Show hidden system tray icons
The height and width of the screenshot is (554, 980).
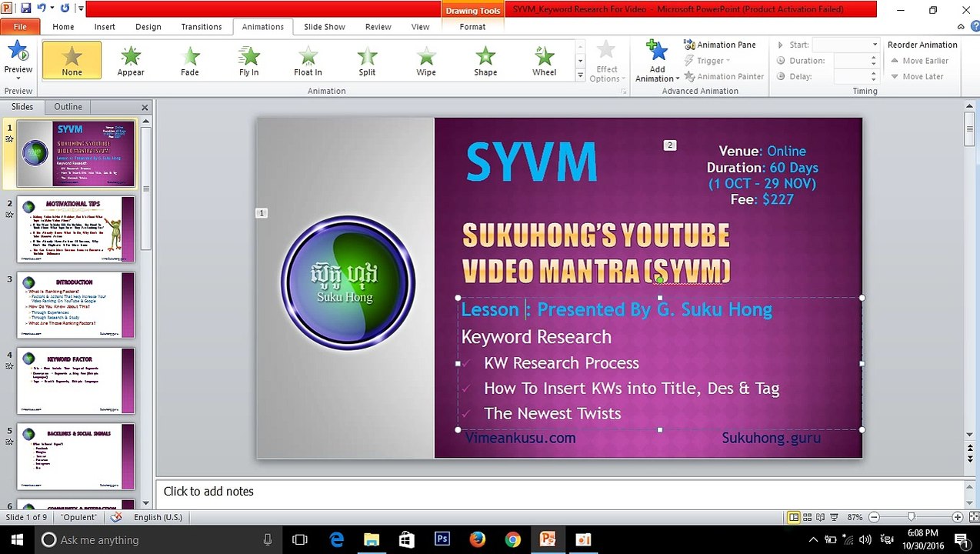pyautogui.click(x=813, y=539)
